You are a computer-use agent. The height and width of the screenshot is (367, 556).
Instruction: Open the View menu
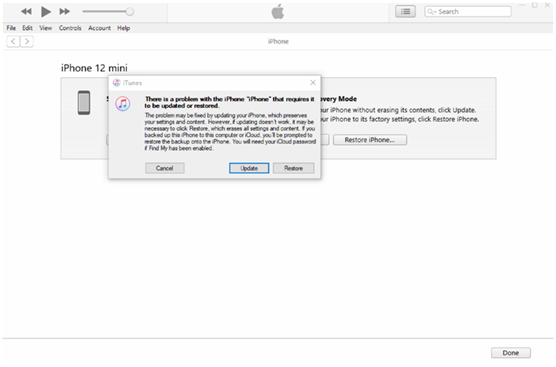click(45, 28)
